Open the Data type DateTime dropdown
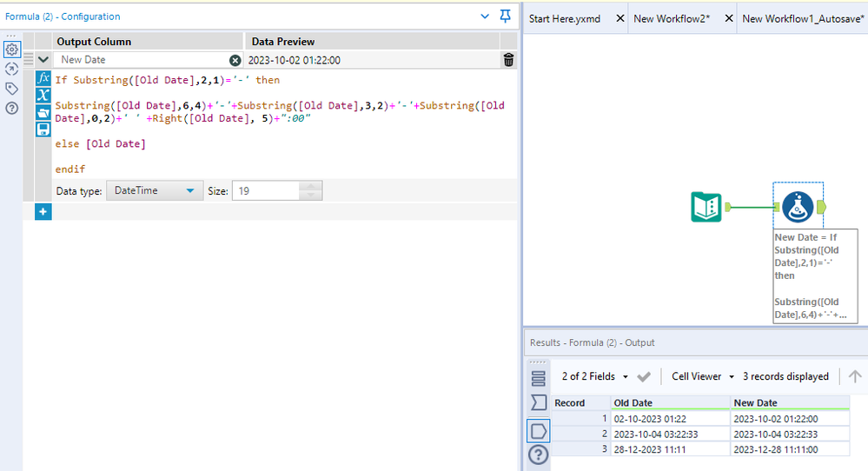The width and height of the screenshot is (868, 471). 155,190
